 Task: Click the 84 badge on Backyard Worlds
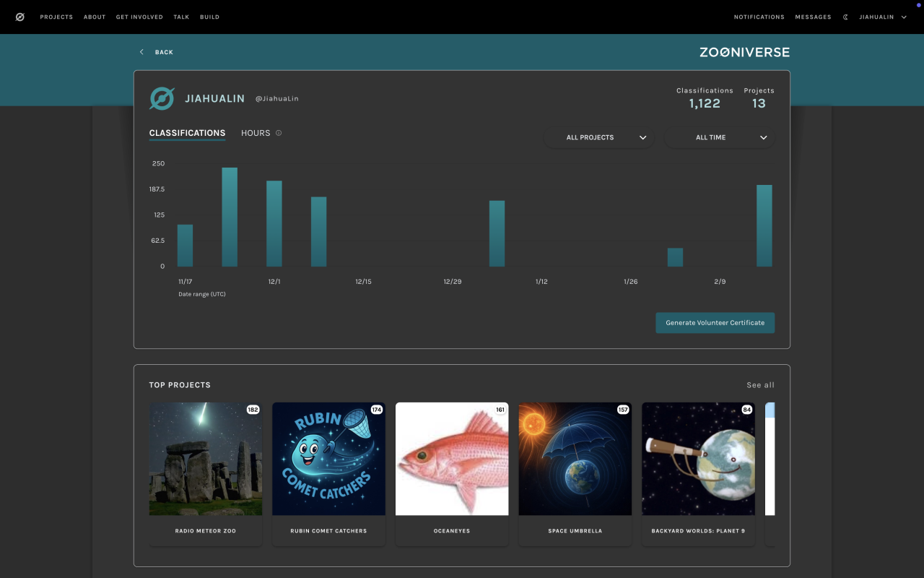click(x=747, y=410)
